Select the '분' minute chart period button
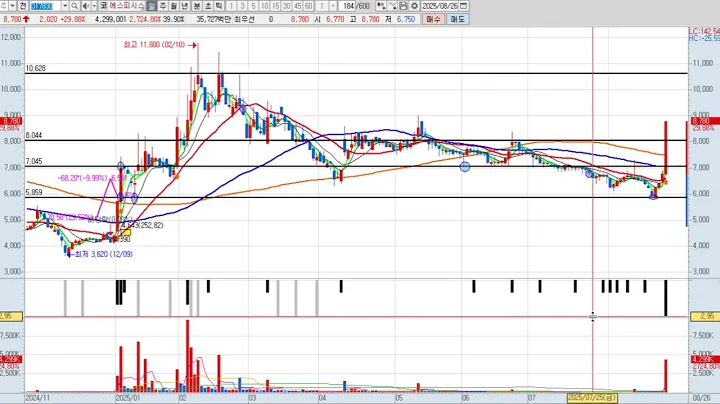Screen dimensions: 720x404 pos(197,6)
